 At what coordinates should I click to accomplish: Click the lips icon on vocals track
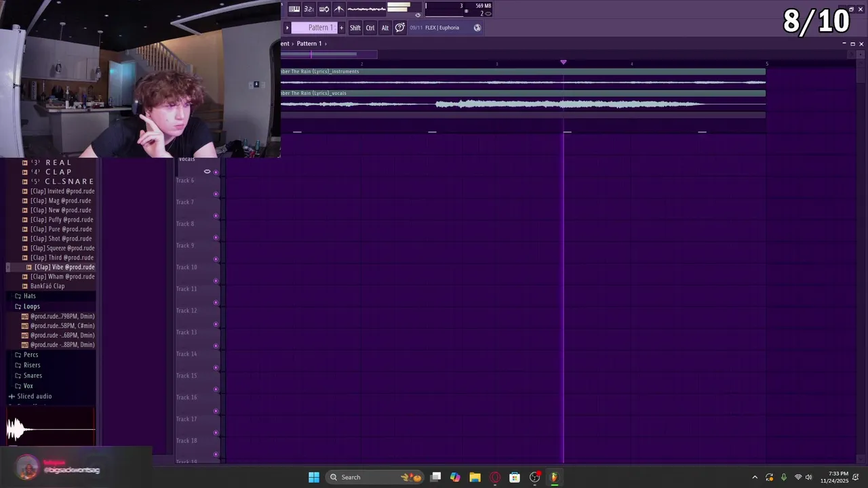[x=208, y=171]
